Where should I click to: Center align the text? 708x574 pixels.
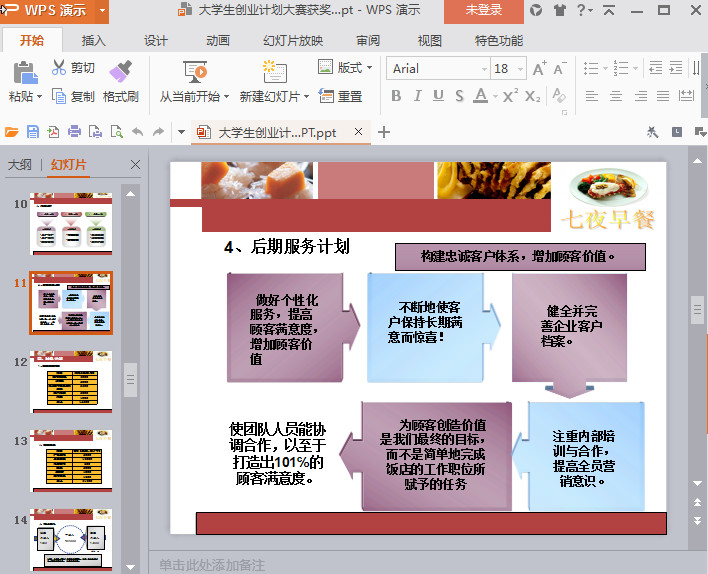coord(616,96)
